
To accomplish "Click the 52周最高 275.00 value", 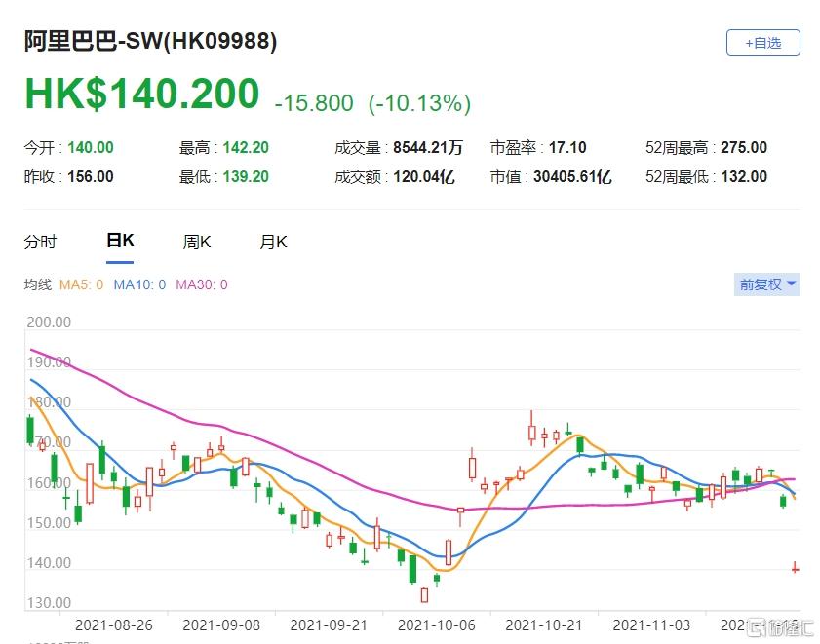I will tap(743, 148).
